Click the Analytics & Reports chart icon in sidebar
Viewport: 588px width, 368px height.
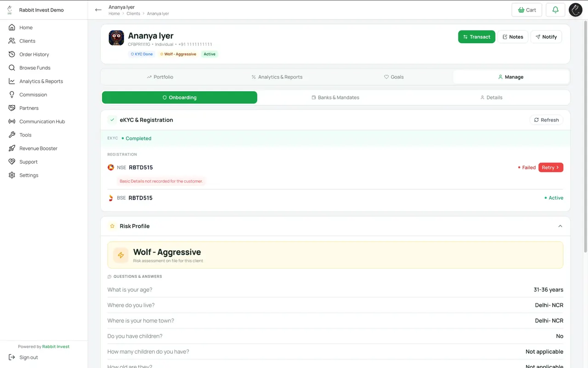[12, 81]
